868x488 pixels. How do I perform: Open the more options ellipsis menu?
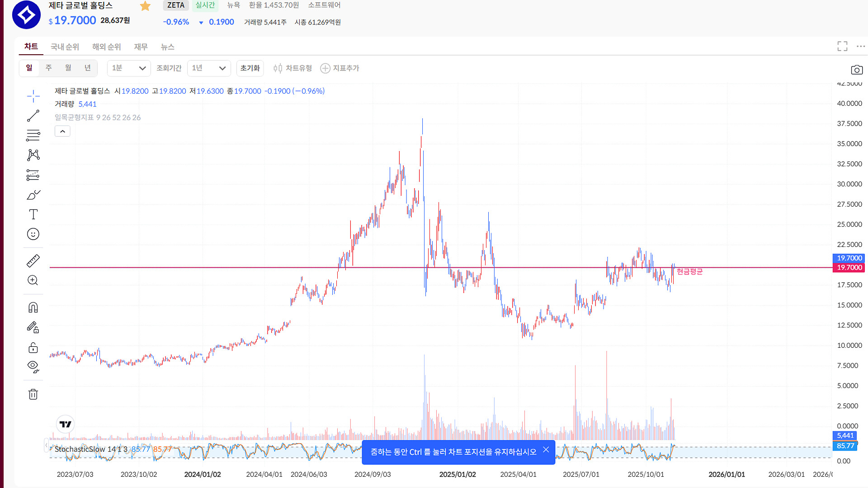click(861, 46)
